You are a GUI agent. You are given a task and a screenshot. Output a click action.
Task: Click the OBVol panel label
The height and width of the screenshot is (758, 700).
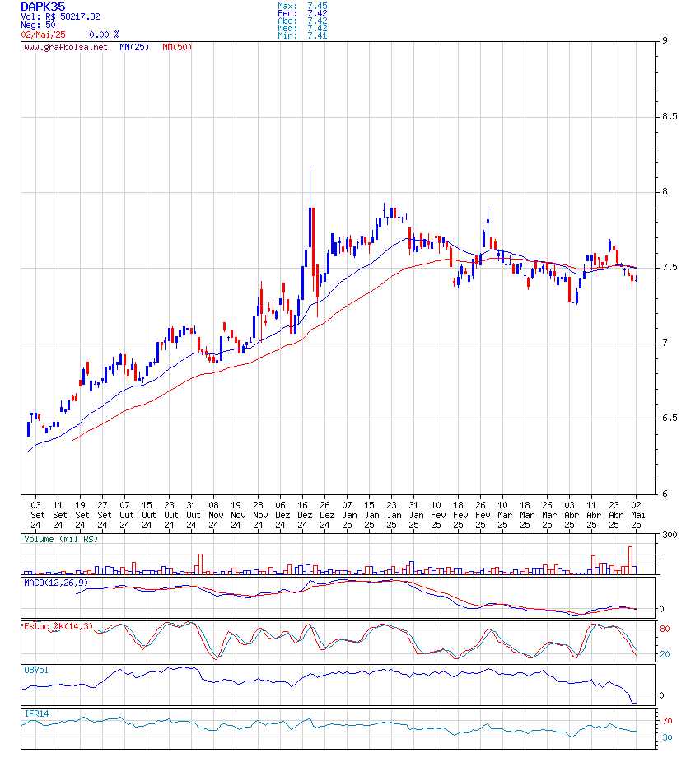pos(36,671)
